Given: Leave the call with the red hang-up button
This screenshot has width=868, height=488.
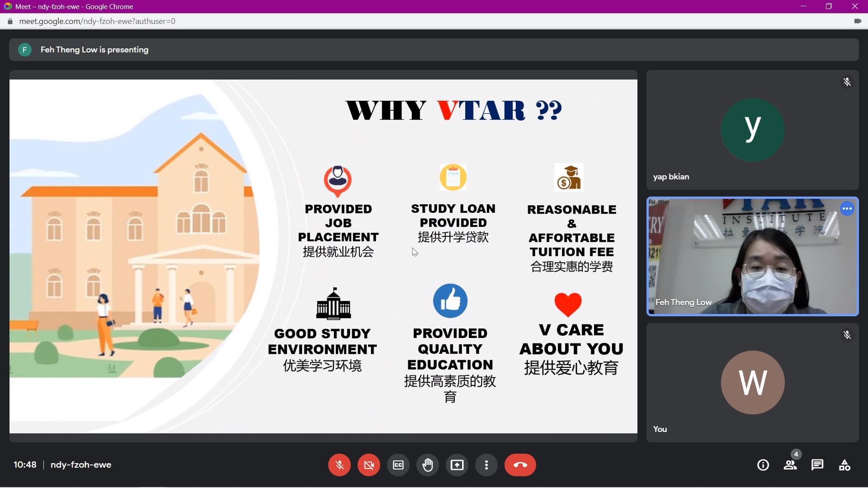Looking at the screenshot, I should [520, 465].
